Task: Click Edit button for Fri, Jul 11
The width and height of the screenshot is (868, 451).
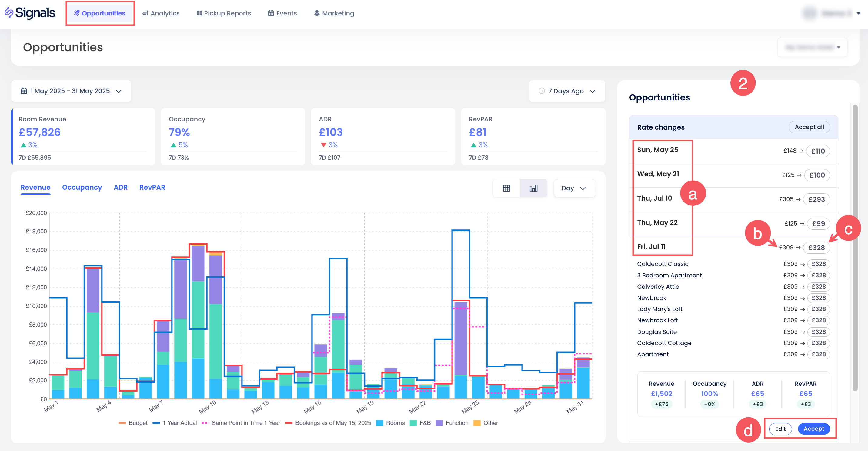Action: click(x=780, y=429)
